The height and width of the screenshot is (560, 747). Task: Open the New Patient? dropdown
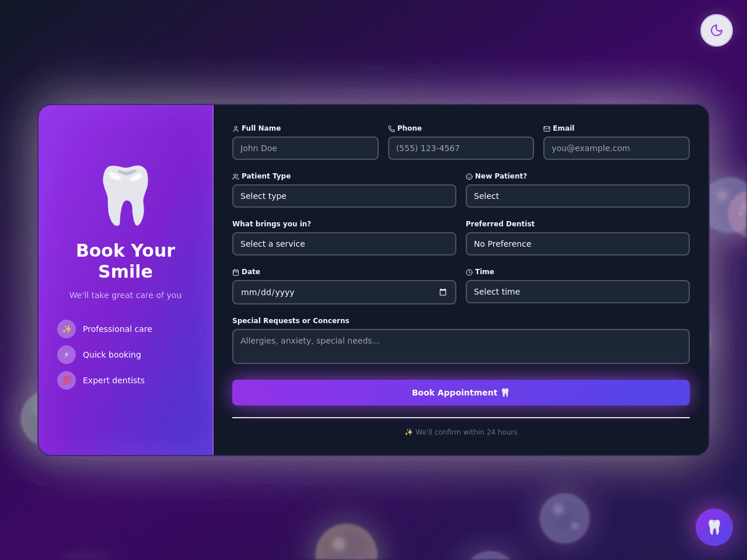578,196
